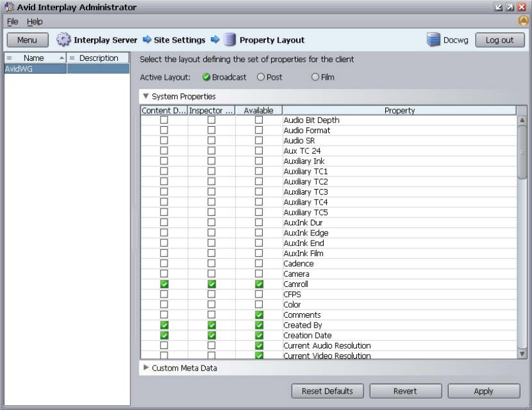Click the Property column header
The height and width of the screenshot is (410, 532).
pyautogui.click(x=400, y=111)
